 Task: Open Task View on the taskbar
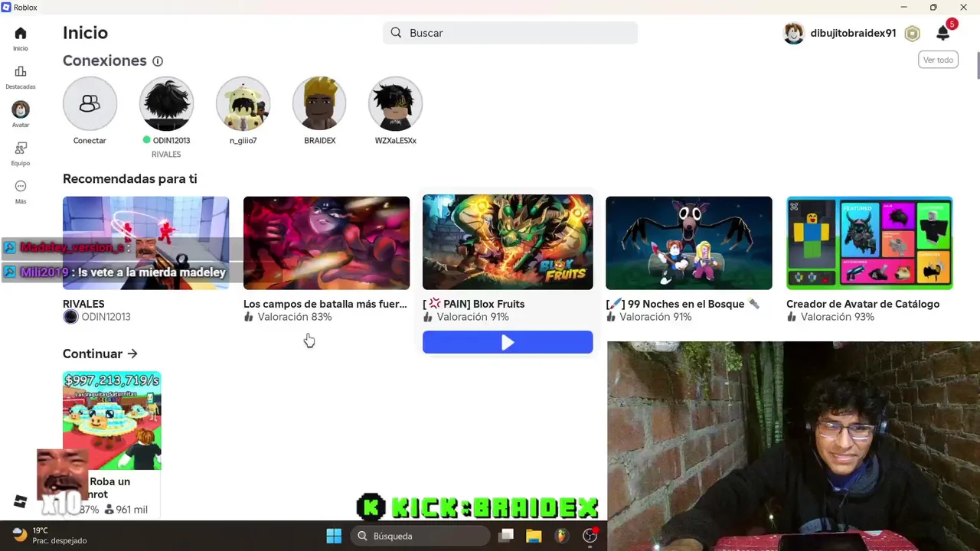[x=506, y=536]
